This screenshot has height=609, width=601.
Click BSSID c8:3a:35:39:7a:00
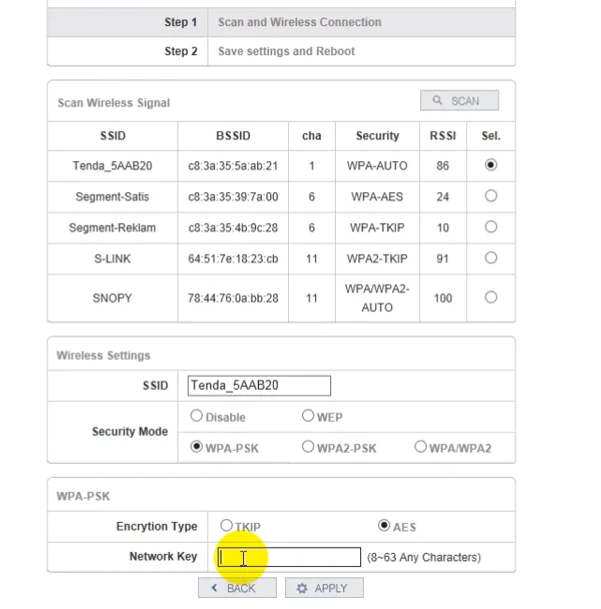pos(233,197)
